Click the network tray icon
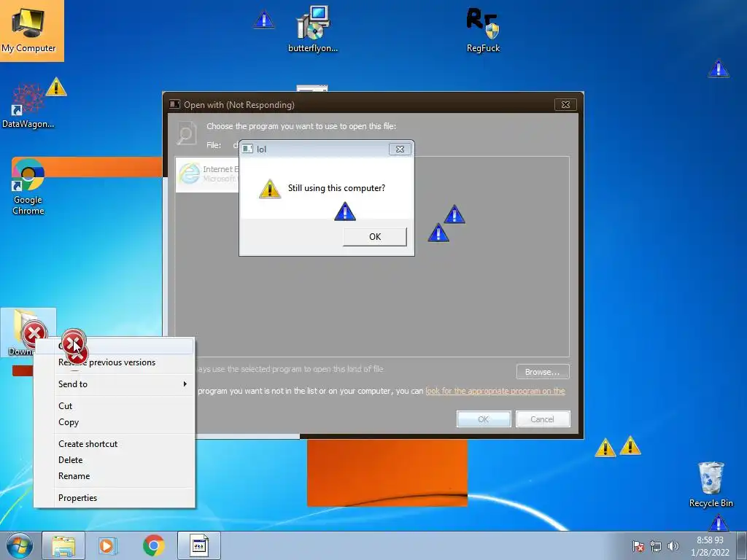The image size is (747, 560). coord(656,546)
